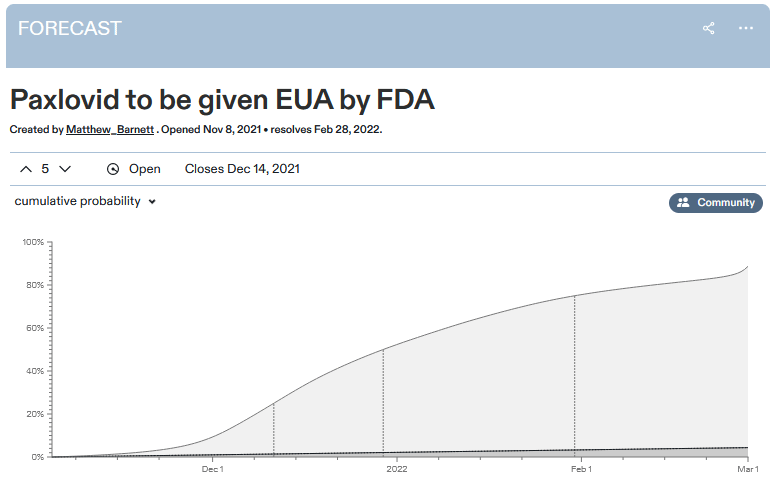This screenshot has width=772, height=477.
Task: Select the 2022 axis label
Action: coord(397,469)
